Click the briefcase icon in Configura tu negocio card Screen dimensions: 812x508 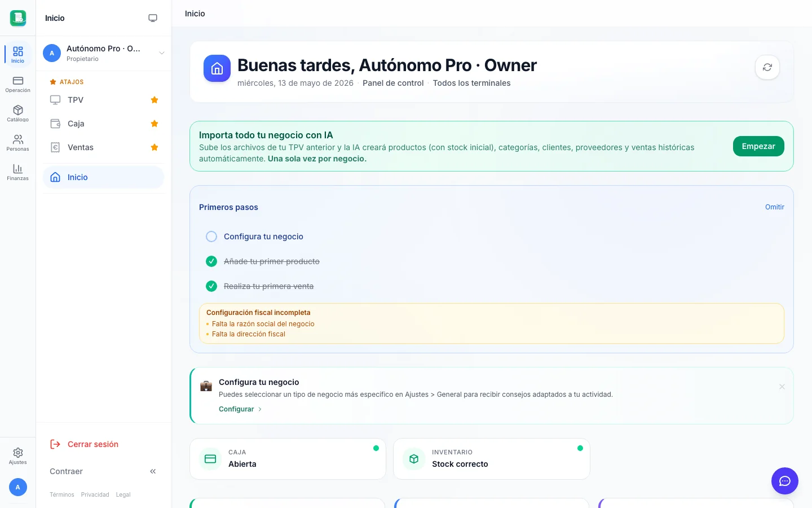(x=206, y=386)
